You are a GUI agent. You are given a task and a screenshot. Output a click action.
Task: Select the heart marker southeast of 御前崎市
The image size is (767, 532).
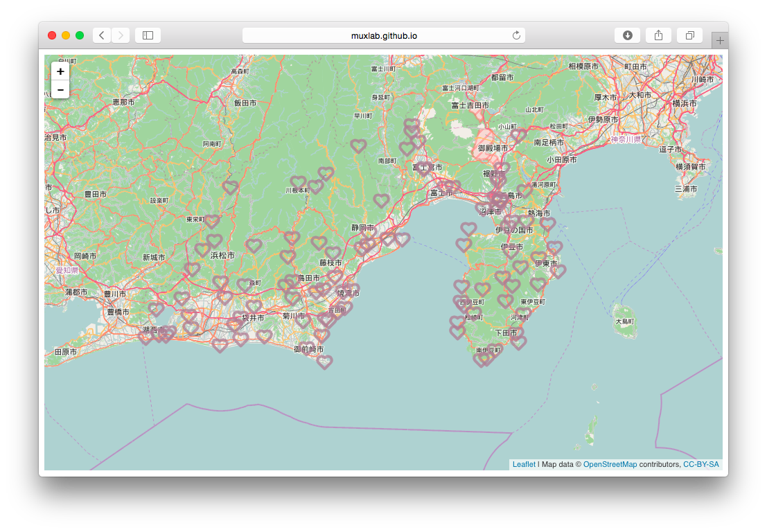324,362
